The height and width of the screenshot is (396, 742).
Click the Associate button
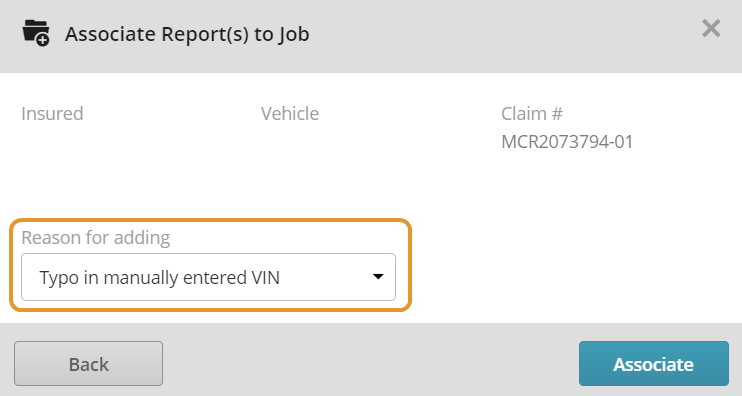pyautogui.click(x=654, y=363)
